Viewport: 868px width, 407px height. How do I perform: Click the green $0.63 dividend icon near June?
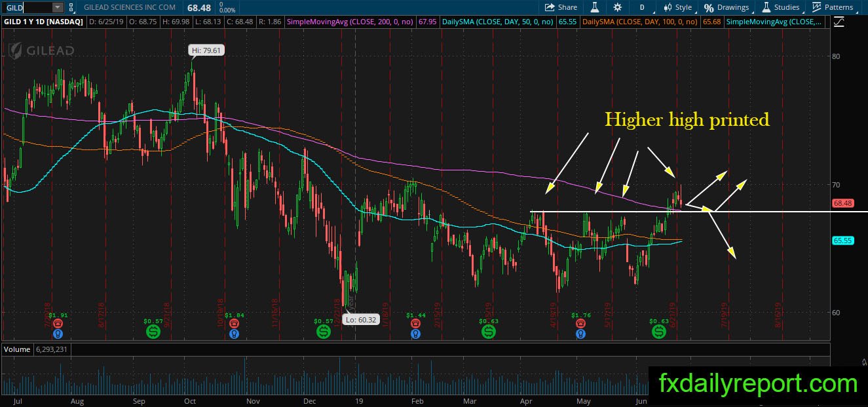[658, 332]
